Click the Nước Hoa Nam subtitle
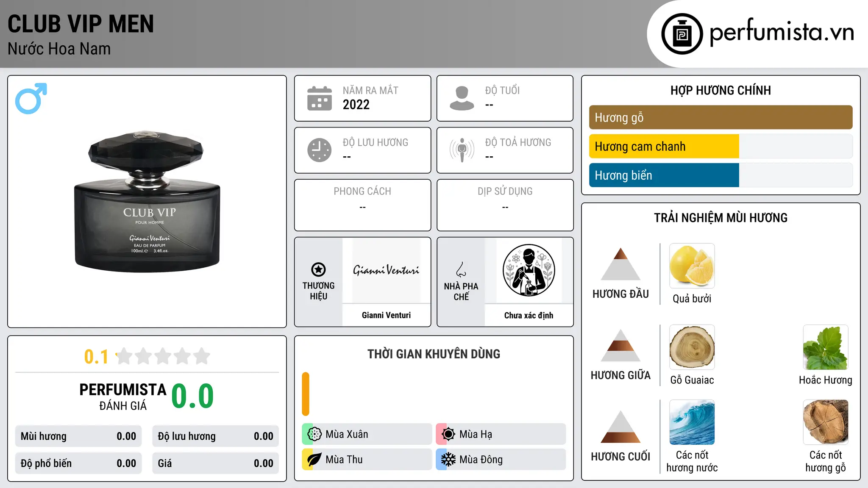868x488 pixels. click(59, 49)
